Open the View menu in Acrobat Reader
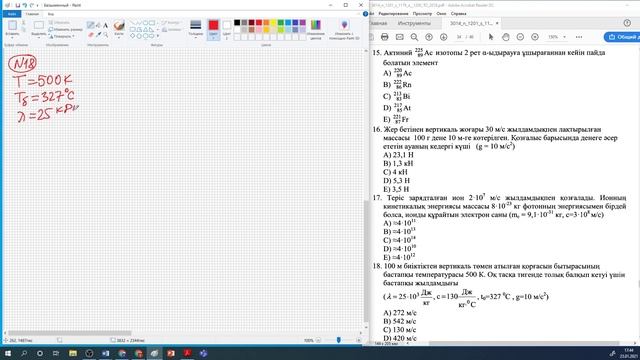This screenshot has height=360, width=640. (422, 13)
